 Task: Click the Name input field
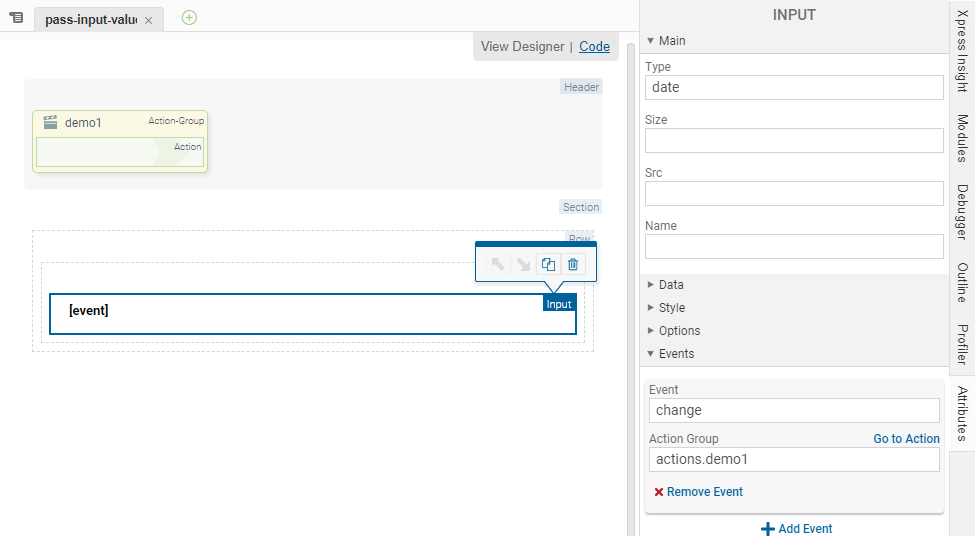(x=794, y=247)
